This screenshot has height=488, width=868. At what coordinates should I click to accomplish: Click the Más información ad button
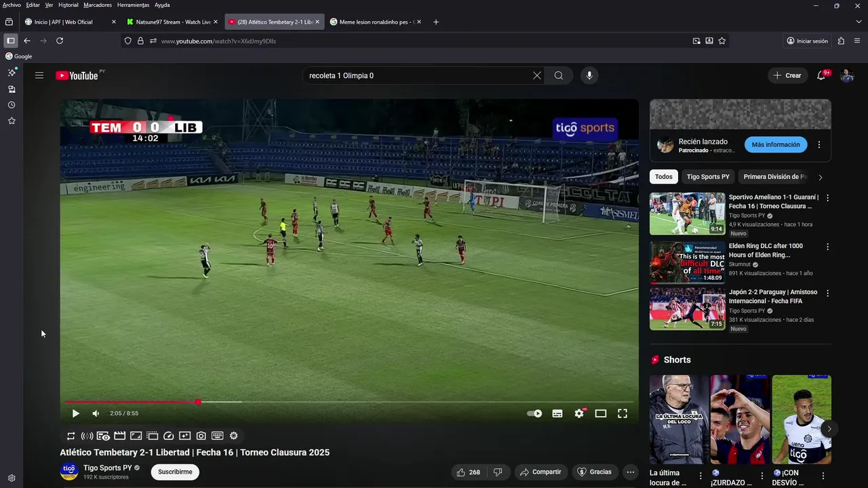click(x=776, y=144)
